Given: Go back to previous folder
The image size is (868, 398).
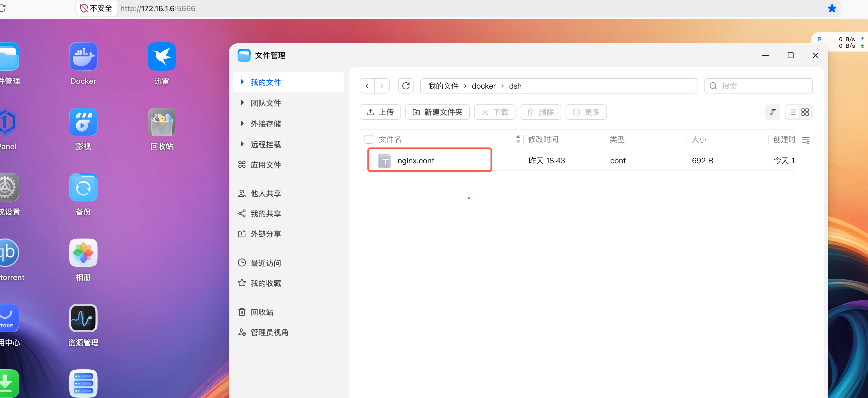Looking at the screenshot, I should pyautogui.click(x=367, y=86).
